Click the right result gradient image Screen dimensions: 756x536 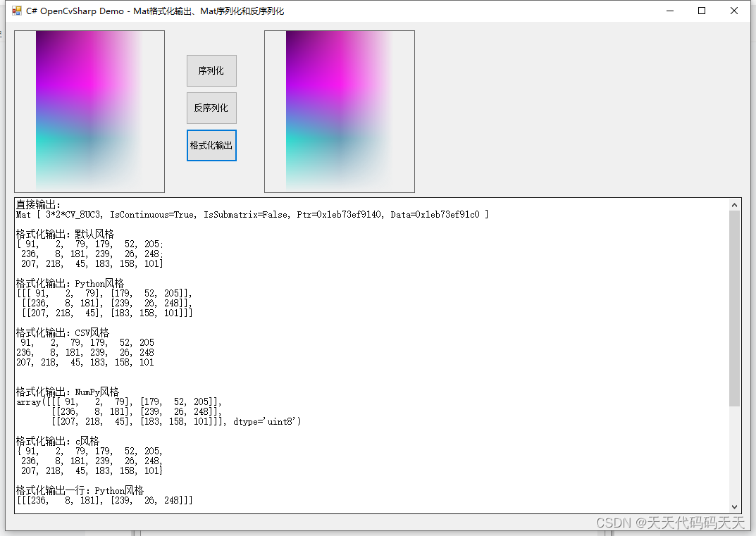tap(339, 111)
